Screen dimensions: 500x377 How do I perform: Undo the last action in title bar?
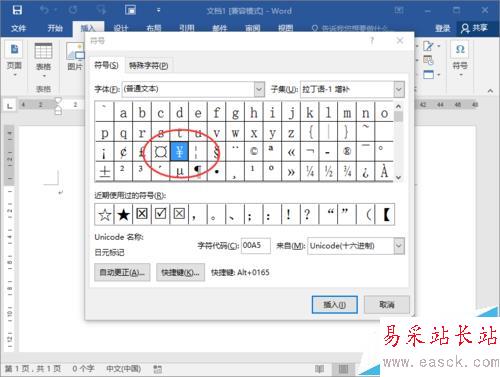tap(44, 10)
